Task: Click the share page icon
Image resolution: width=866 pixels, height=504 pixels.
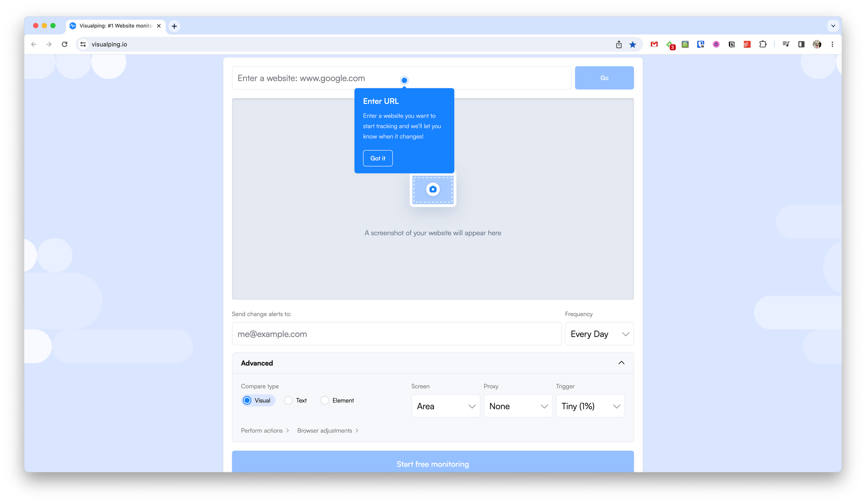Action: (x=619, y=44)
